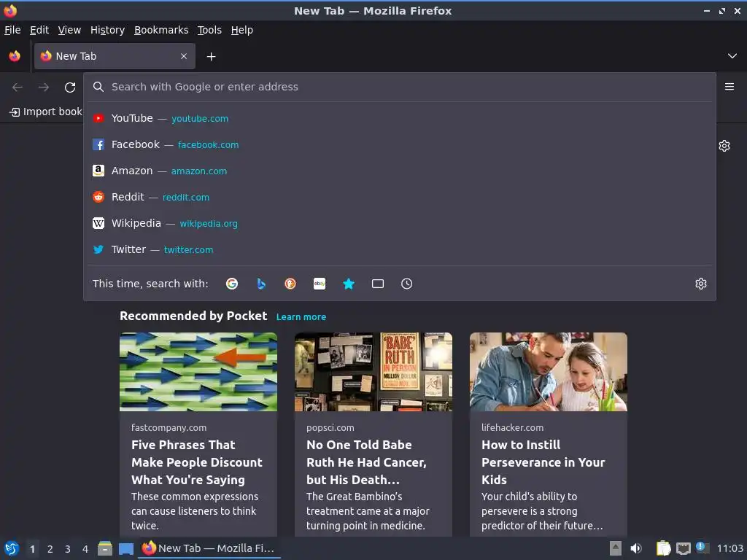This screenshot has width=747, height=560.
Task: Open the Help menu
Action: pos(242,30)
